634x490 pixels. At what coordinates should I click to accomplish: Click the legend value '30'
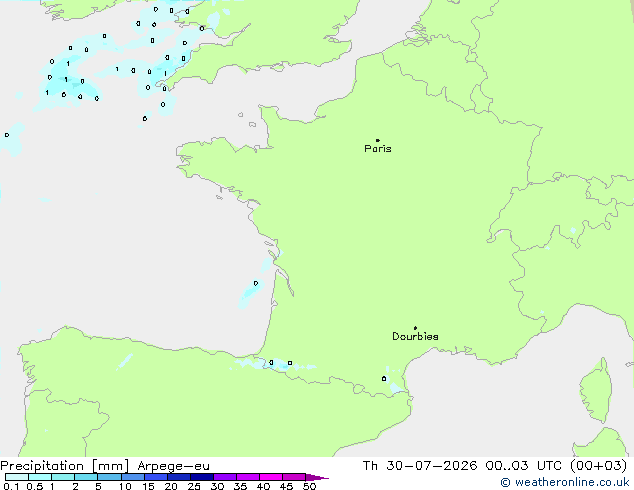pyautogui.click(x=217, y=486)
